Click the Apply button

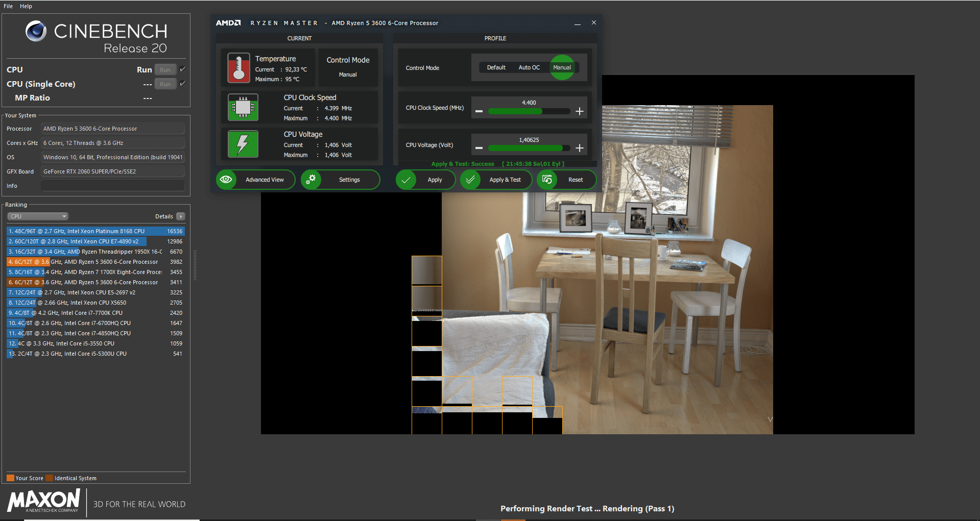pos(425,180)
